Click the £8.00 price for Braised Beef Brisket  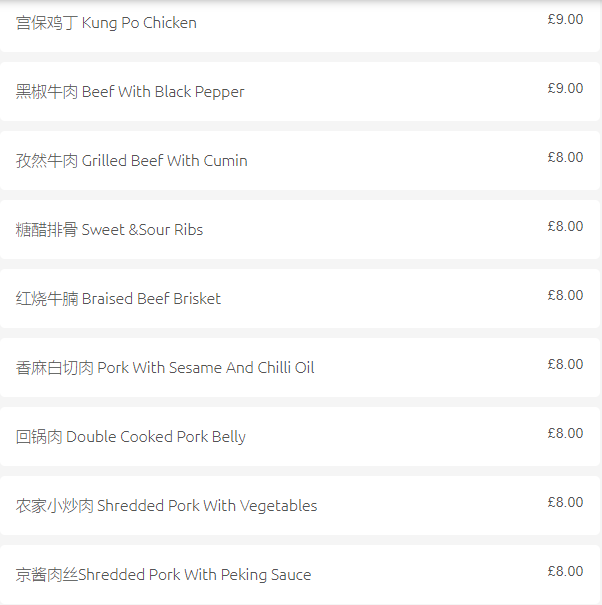565,295
